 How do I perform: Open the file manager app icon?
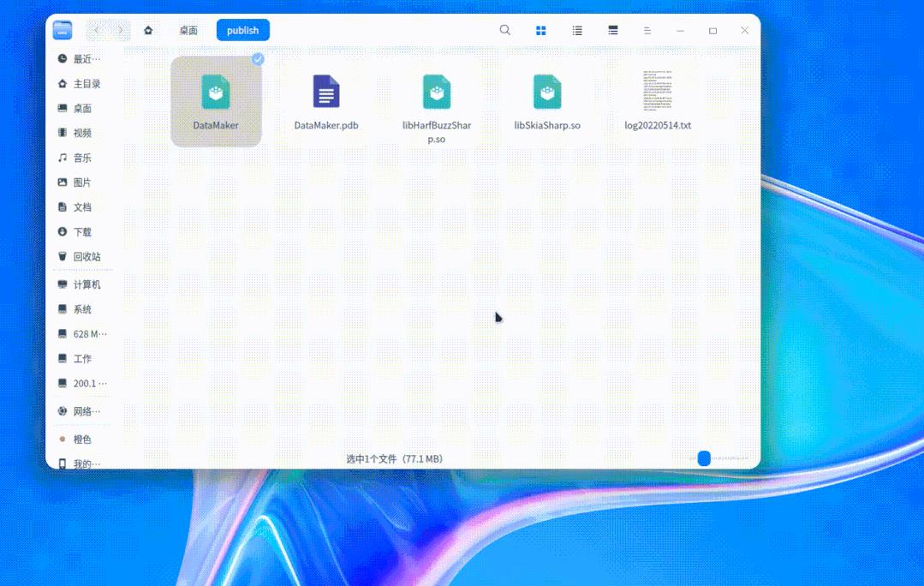[x=62, y=30]
